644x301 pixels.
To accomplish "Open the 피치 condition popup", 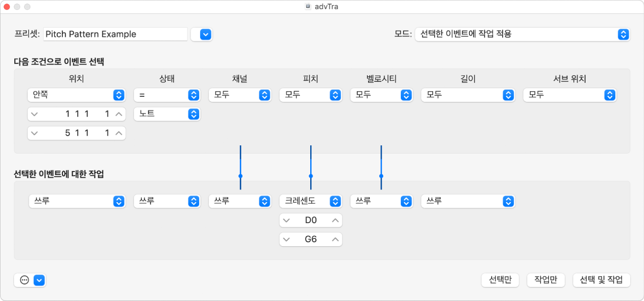I will coord(310,95).
